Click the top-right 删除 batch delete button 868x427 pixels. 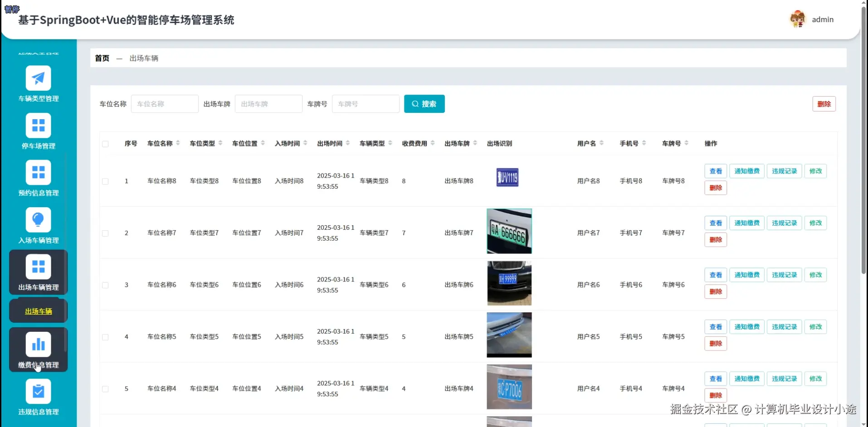coord(824,104)
